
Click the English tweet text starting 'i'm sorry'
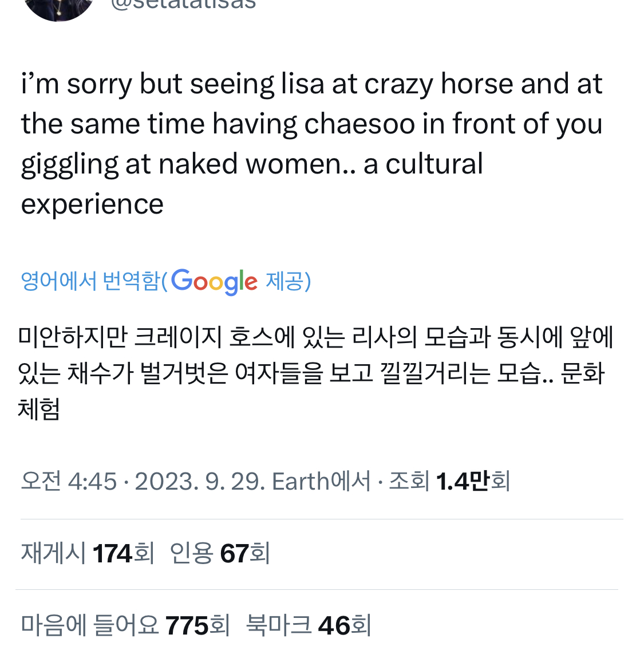click(311, 143)
